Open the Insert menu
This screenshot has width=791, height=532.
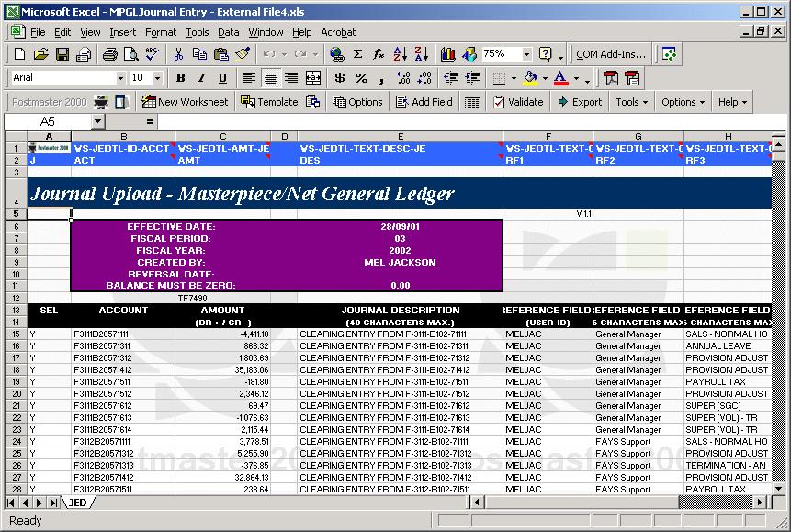pyautogui.click(x=122, y=32)
